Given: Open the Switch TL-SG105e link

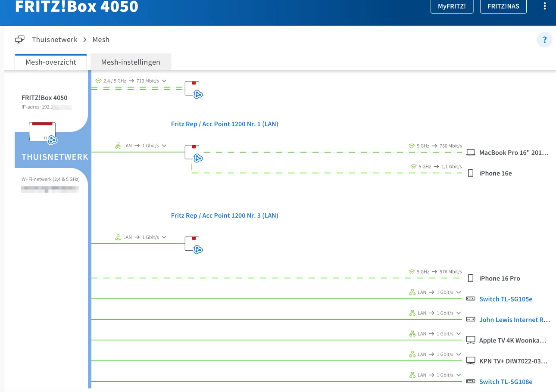Looking at the screenshot, I should pos(506,299).
